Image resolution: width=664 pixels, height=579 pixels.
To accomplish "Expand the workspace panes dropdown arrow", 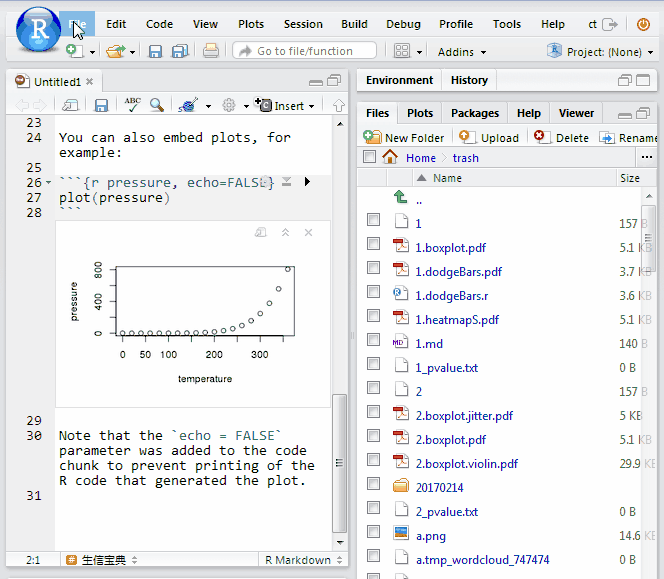I will point(419,53).
